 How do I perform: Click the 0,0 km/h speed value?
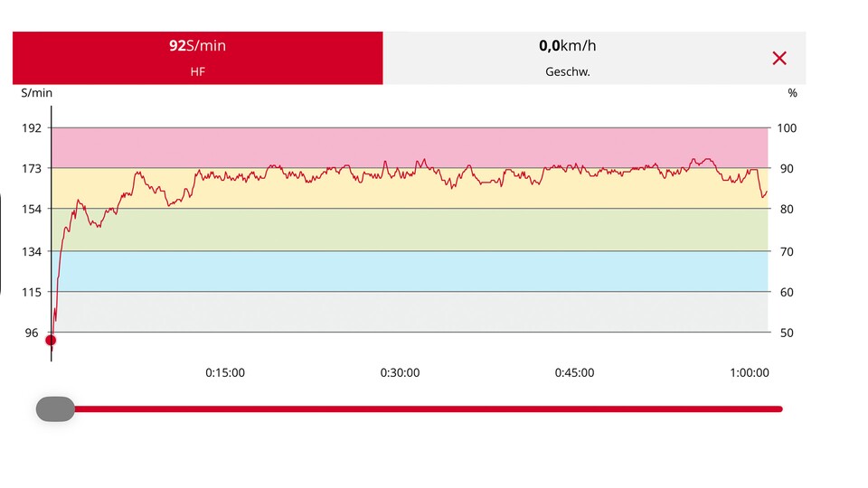point(567,46)
